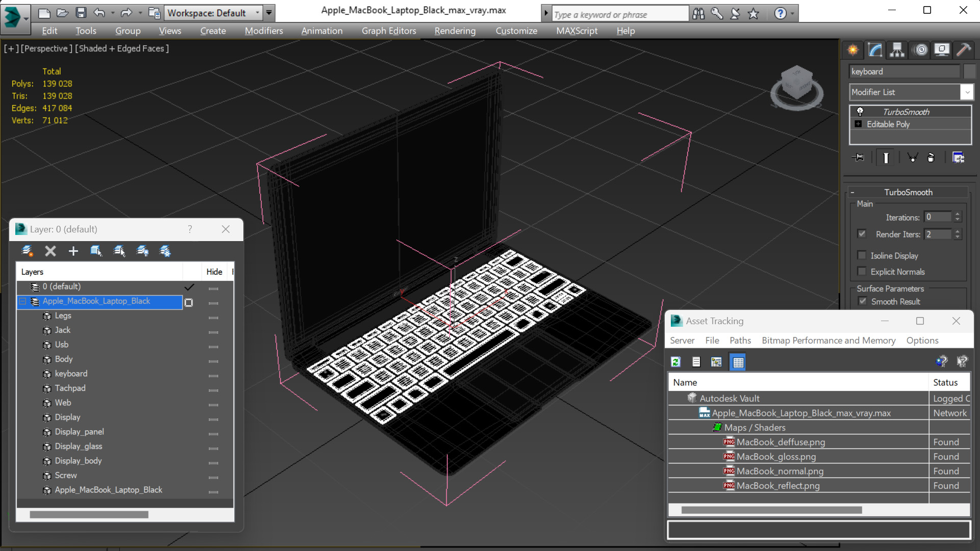The height and width of the screenshot is (551, 980).
Task: Open the MAXScript menu
Action: tap(576, 31)
